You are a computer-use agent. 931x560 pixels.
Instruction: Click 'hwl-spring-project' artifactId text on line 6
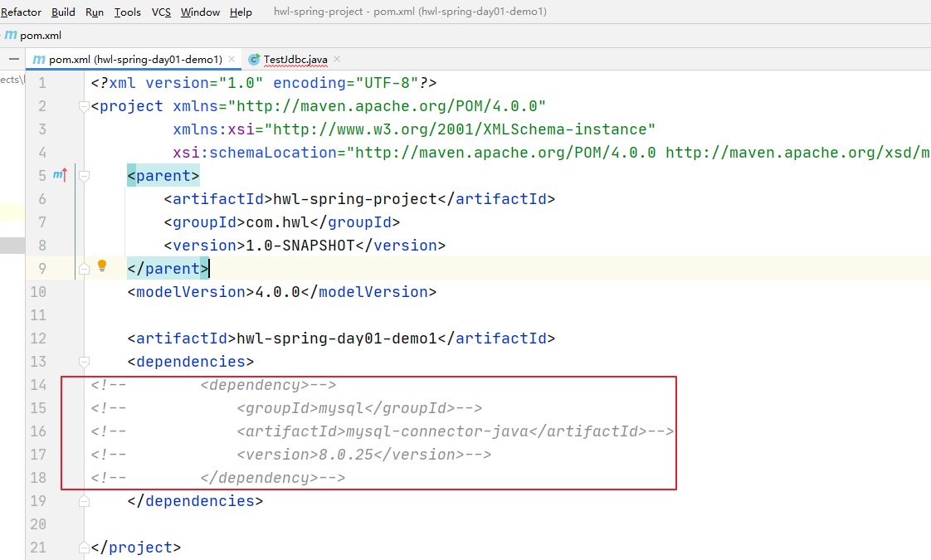pyautogui.click(x=355, y=199)
